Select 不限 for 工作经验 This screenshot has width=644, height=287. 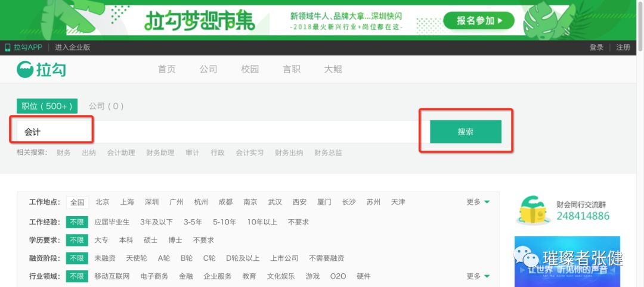[77, 222]
